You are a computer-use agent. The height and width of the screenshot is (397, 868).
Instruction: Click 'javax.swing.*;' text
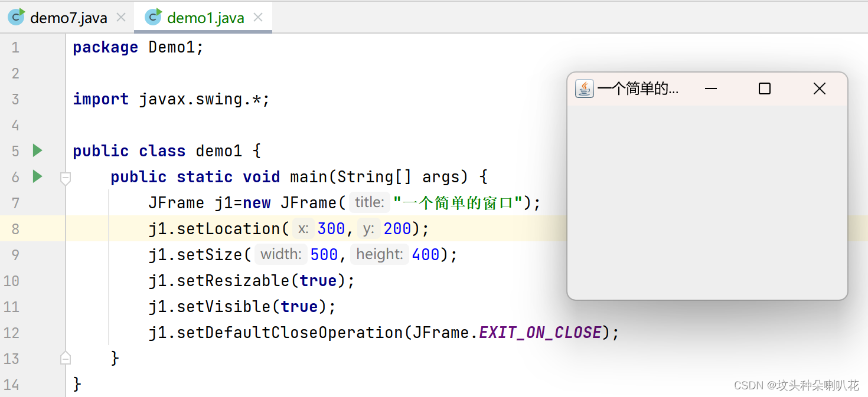point(204,99)
